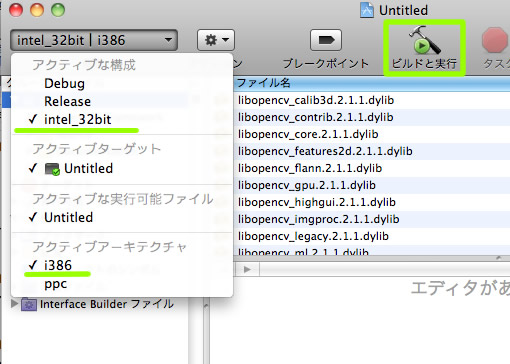This screenshot has height=364, width=510.
Task: Click the forward arrow in editor bar
Action: (247, 269)
